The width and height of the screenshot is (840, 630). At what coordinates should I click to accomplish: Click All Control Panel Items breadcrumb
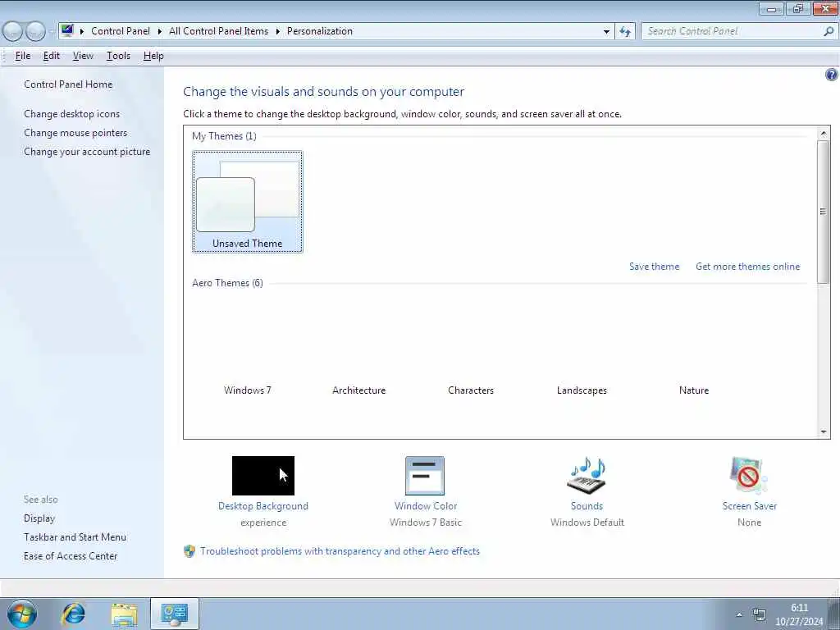tap(218, 31)
